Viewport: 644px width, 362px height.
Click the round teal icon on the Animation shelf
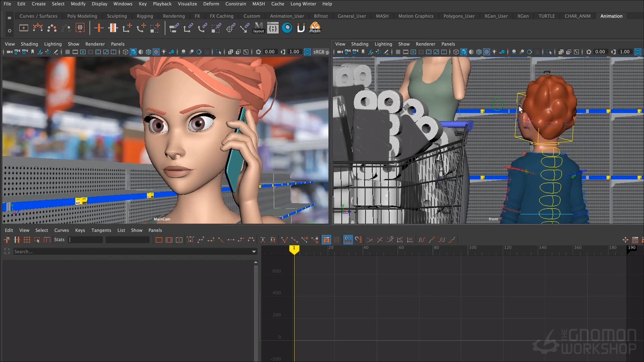click(x=287, y=28)
